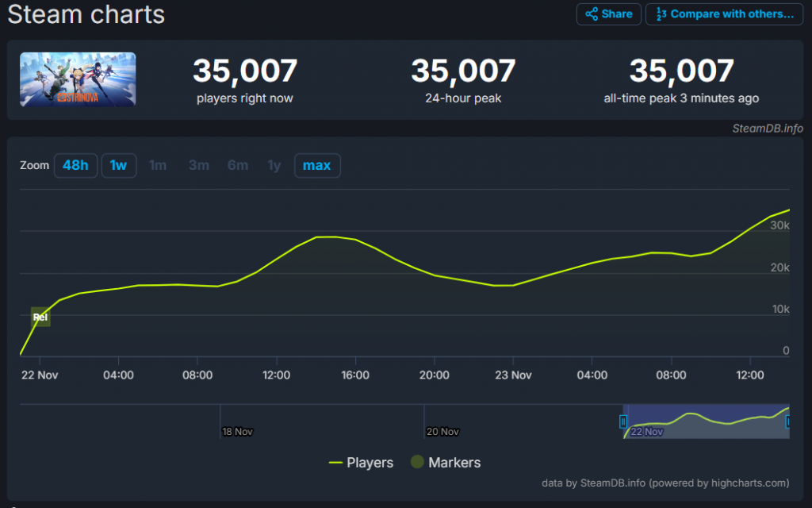
Task: Click the left navigator range handle
Action: click(623, 421)
